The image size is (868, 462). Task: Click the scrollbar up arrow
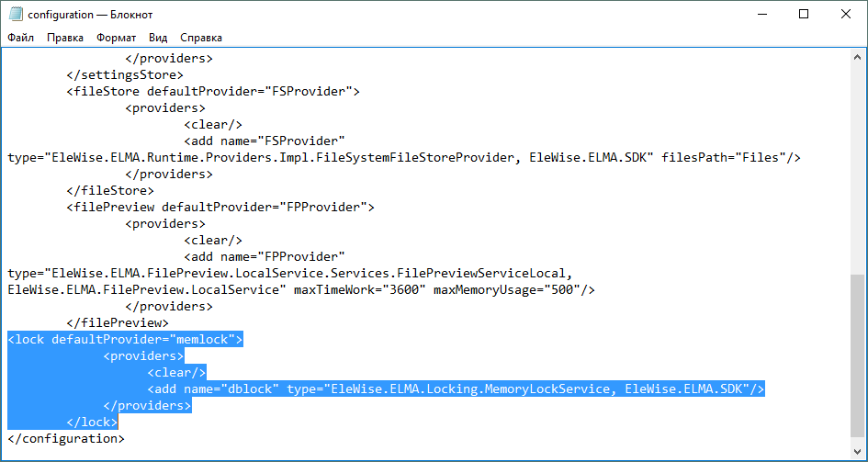[x=859, y=59]
